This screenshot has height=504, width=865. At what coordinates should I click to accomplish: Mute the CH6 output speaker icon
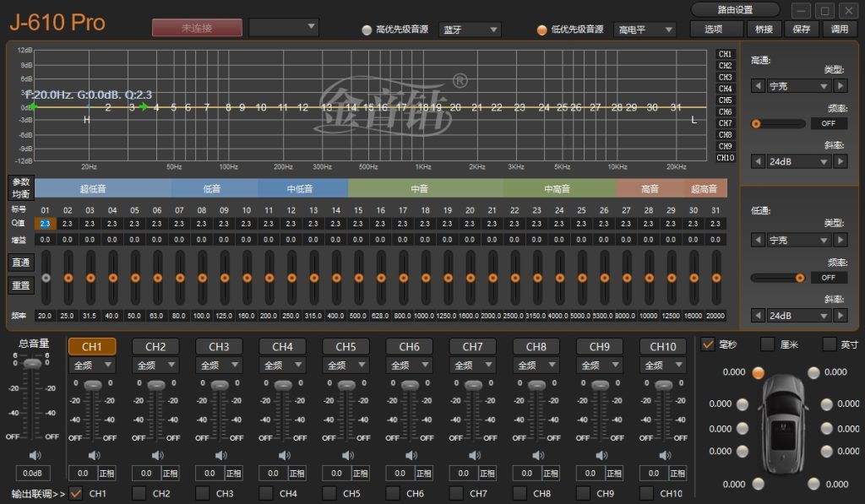pyautogui.click(x=411, y=455)
